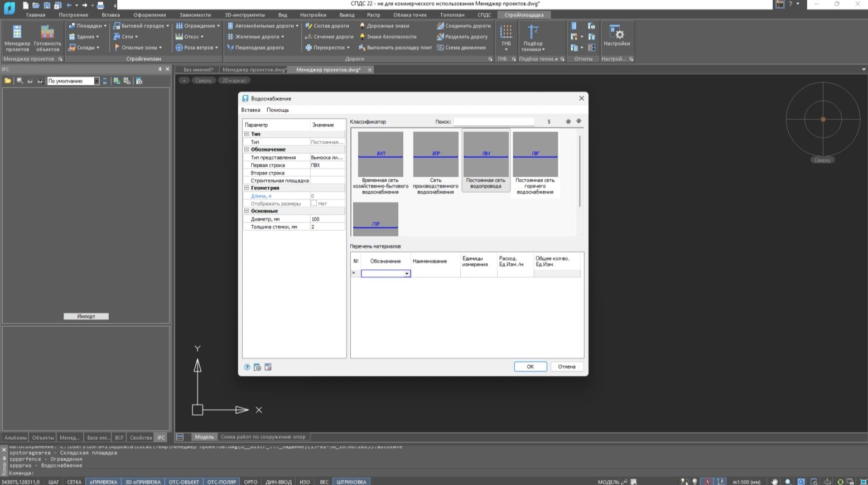Toggle ШАГ mode in status bar
868x485 pixels.
pyautogui.click(x=54, y=482)
